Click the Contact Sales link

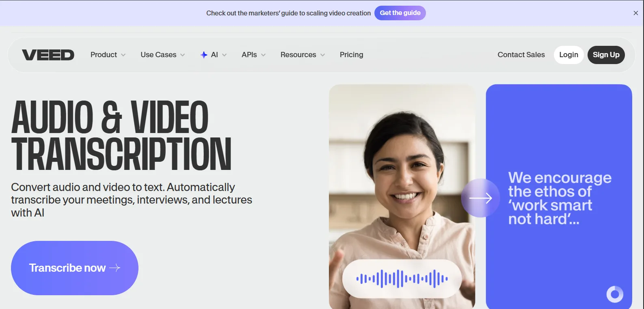tap(521, 55)
